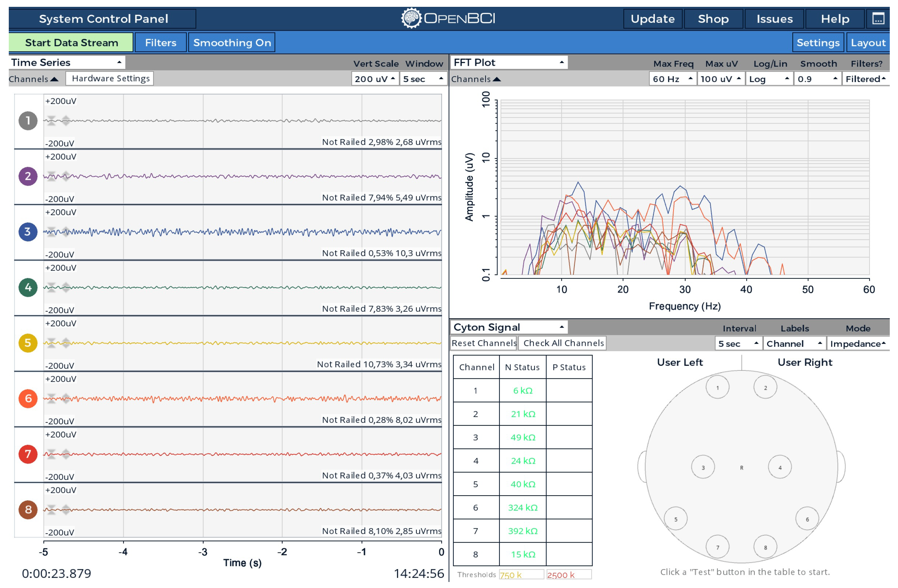Open the Vert Scale 200 uV dropdown
This screenshot has width=898, height=588.
(375, 79)
